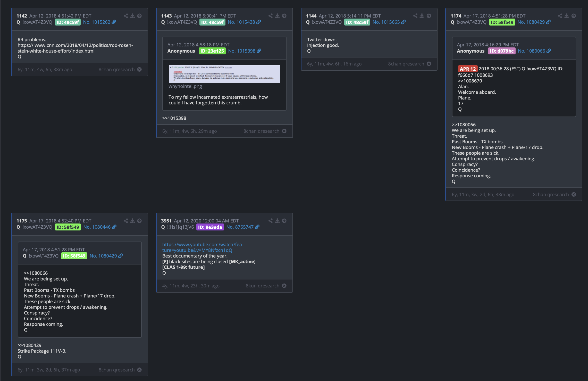Open link No. 1015262

pos(99,22)
